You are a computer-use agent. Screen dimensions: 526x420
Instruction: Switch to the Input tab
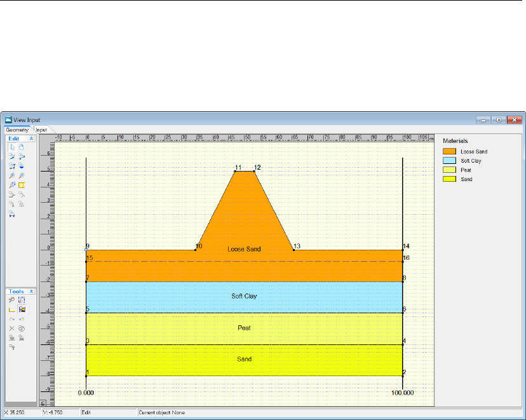[41, 130]
